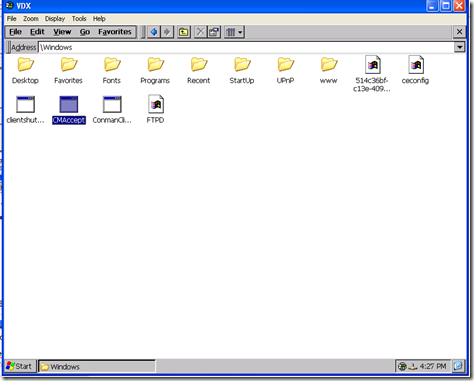Go forward with the Forward arrow
474x381 pixels.
(167, 32)
